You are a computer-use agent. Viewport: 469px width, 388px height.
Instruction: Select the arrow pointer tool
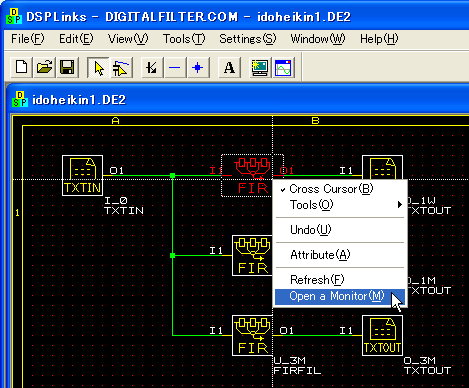point(98,67)
